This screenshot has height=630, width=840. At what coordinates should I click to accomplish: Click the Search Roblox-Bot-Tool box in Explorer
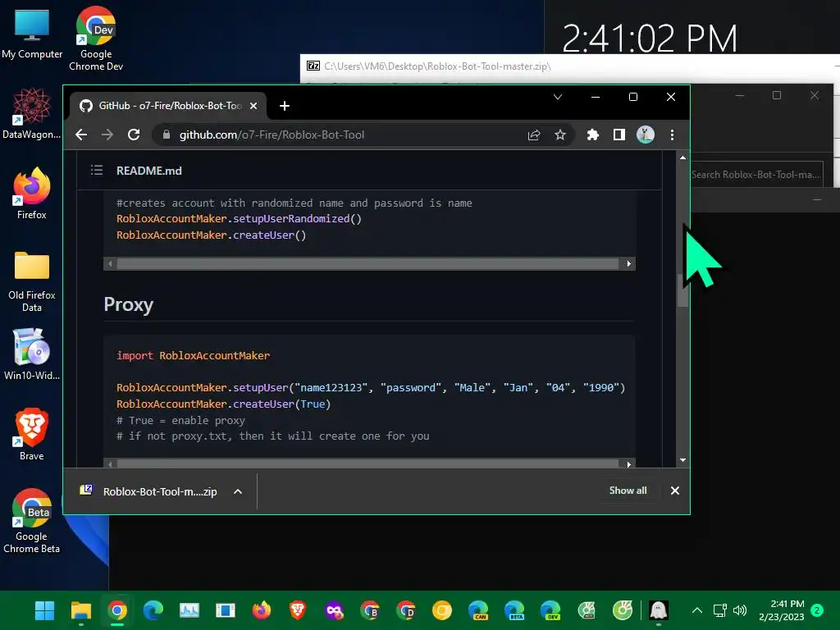756,175
